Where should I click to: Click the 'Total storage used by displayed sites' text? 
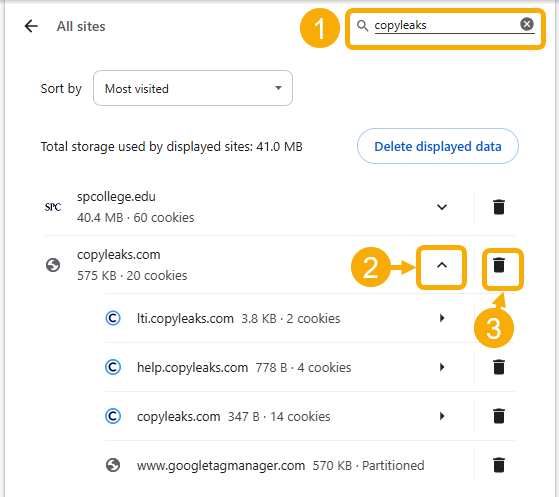pyautogui.click(x=171, y=147)
